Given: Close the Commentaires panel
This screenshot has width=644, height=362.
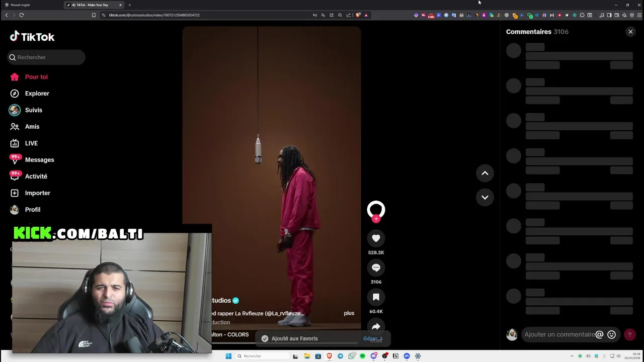Looking at the screenshot, I should [x=630, y=32].
